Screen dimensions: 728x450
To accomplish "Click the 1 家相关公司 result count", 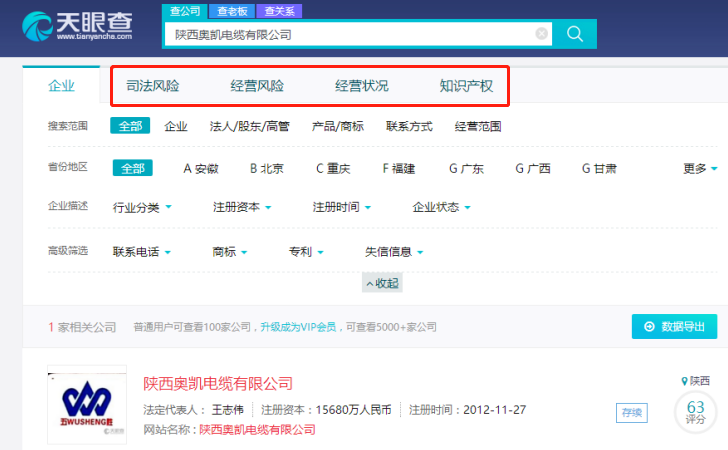I will click(x=82, y=327).
